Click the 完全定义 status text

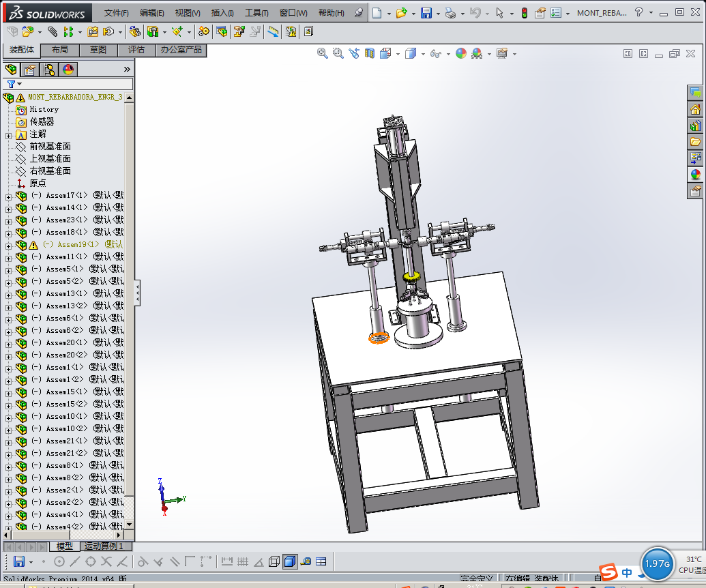coord(476,578)
